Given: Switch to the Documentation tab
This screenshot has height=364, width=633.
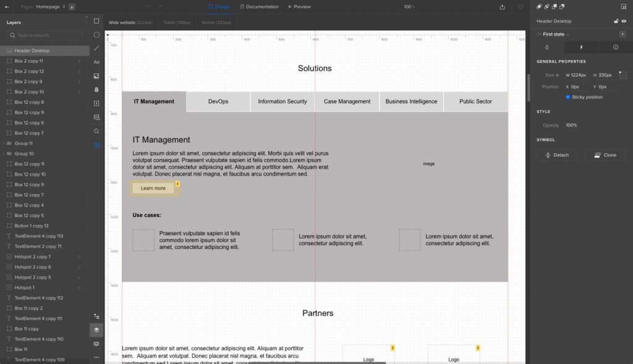Looking at the screenshot, I should (x=259, y=7).
